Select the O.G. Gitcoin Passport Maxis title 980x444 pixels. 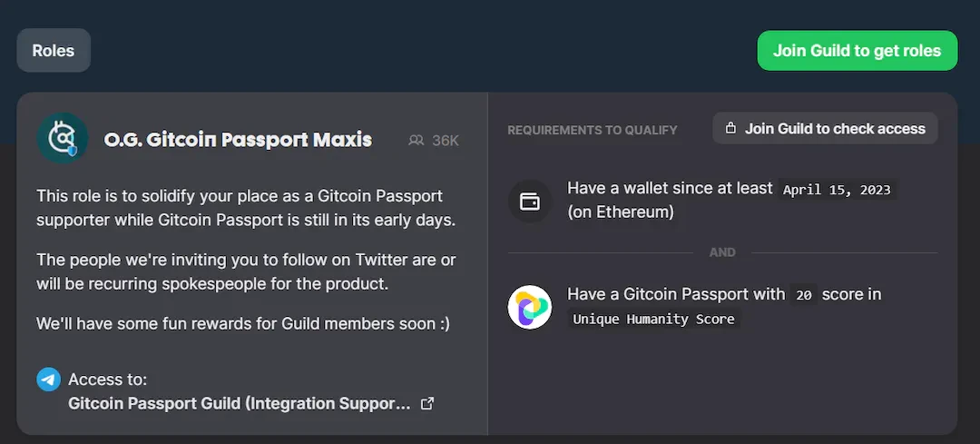point(238,140)
